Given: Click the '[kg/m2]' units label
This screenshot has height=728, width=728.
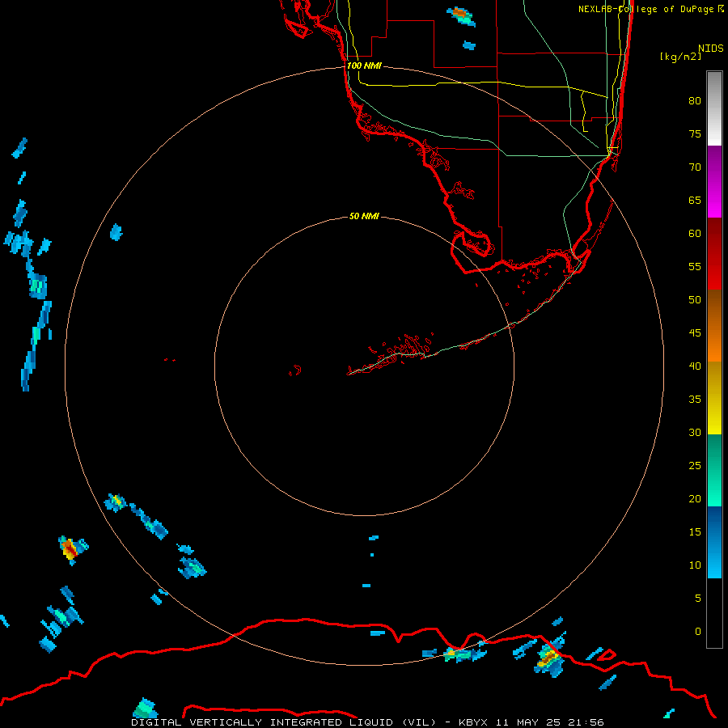Looking at the screenshot, I should click(x=680, y=57).
